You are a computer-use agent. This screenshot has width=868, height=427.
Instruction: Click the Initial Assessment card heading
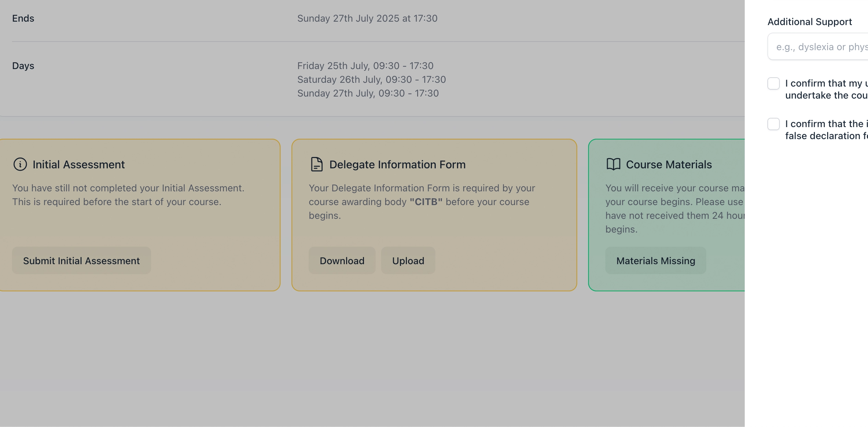[79, 165]
